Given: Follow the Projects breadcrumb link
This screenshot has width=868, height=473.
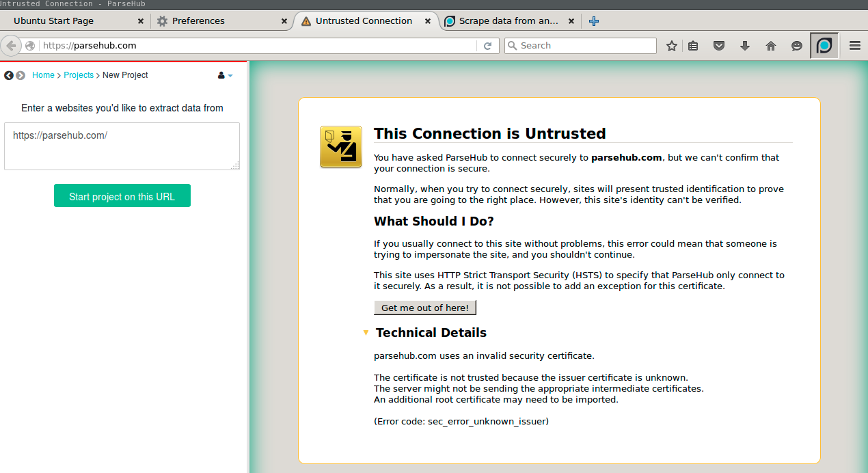Looking at the screenshot, I should point(79,75).
